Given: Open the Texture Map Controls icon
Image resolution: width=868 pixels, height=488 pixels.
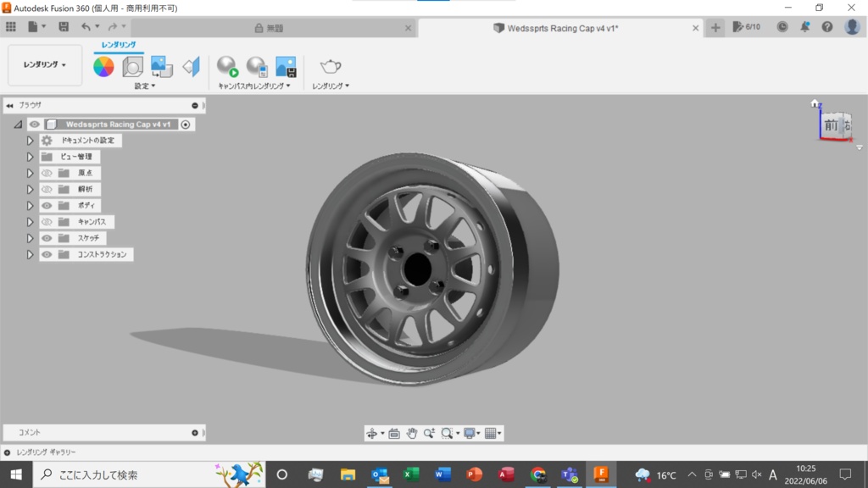Looking at the screenshot, I should pos(191,67).
